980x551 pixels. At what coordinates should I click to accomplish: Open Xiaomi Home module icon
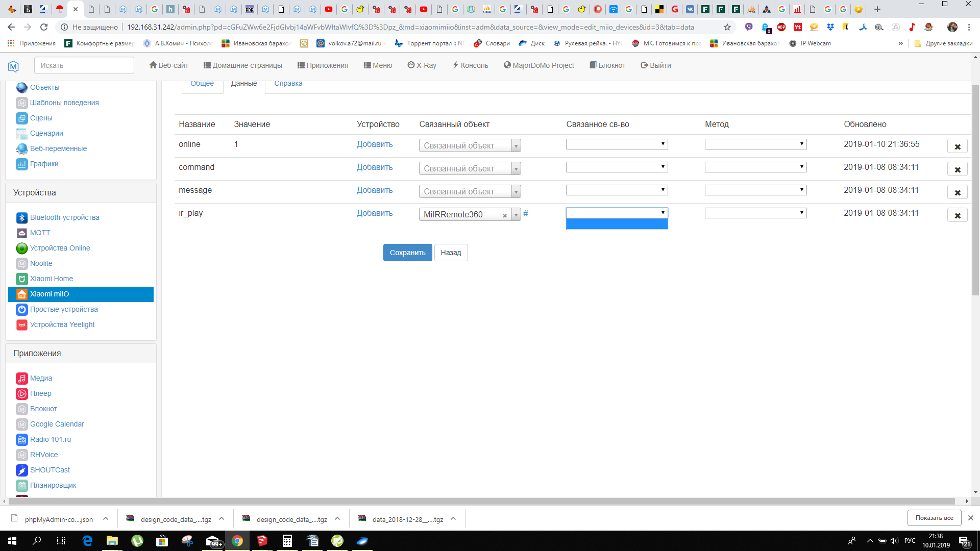(x=21, y=279)
